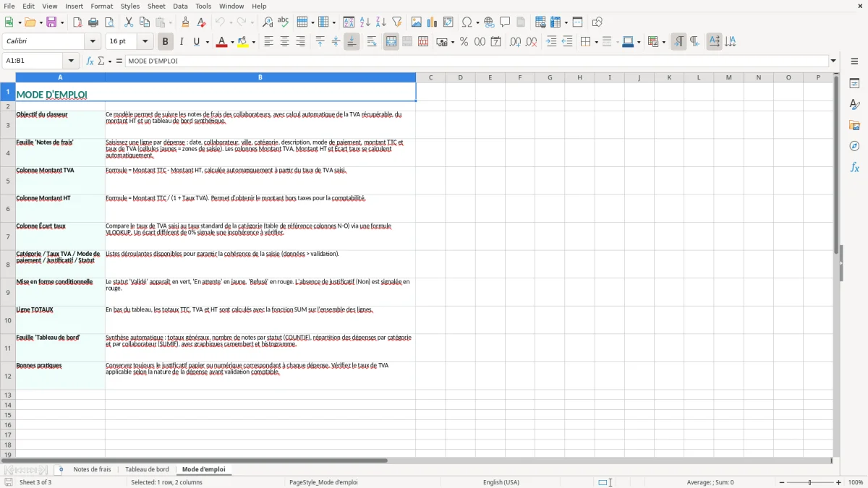Align text left
The image size is (868, 488).
click(x=268, y=42)
